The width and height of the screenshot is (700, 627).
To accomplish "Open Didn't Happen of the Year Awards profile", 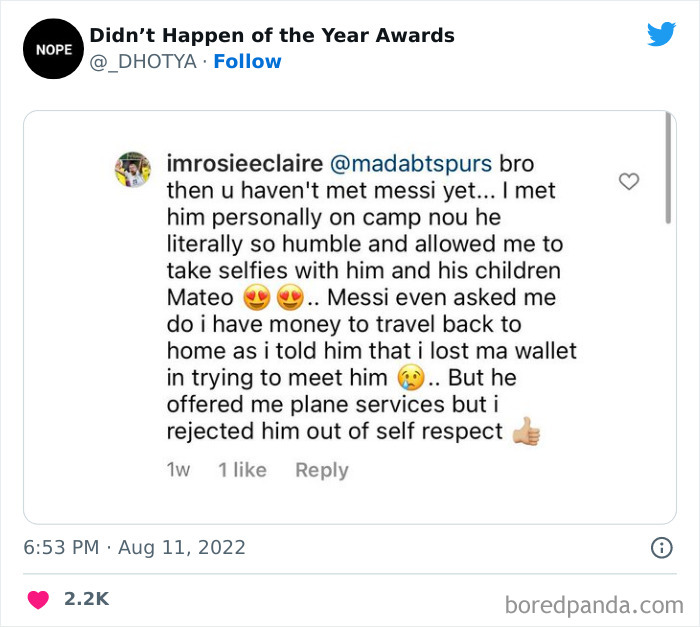I will pos(272,36).
